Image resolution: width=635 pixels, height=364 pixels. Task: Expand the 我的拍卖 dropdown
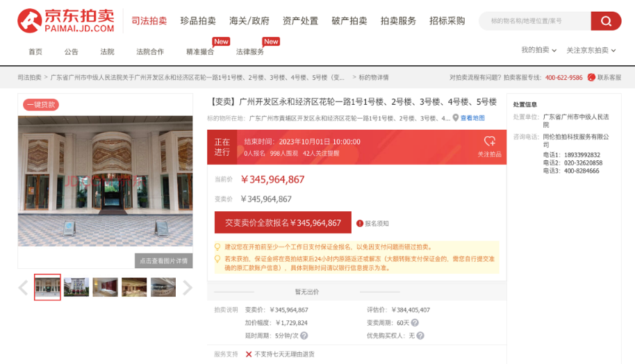(539, 50)
